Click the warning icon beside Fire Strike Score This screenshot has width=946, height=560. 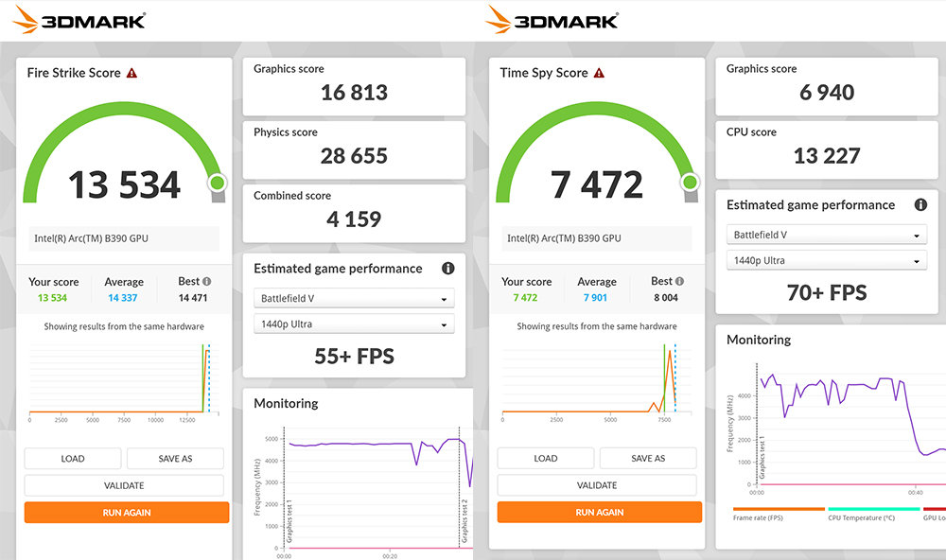[x=131, y=73]
